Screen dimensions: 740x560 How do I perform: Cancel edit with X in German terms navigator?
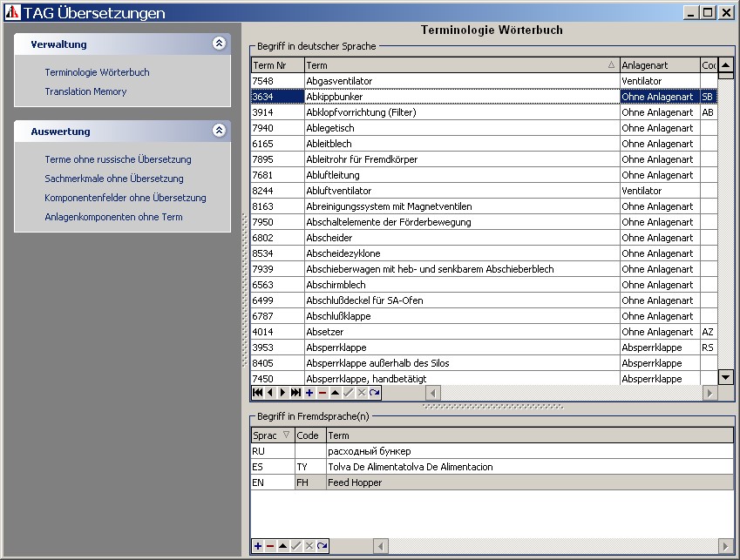[x=362, y=393]
